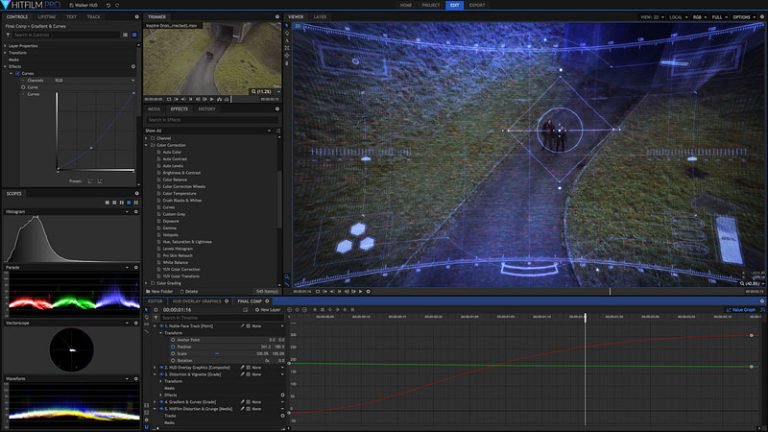This screenshot has width=768, height=432.
Task: Expand the Channel effects folder
Action: (146, 138)
